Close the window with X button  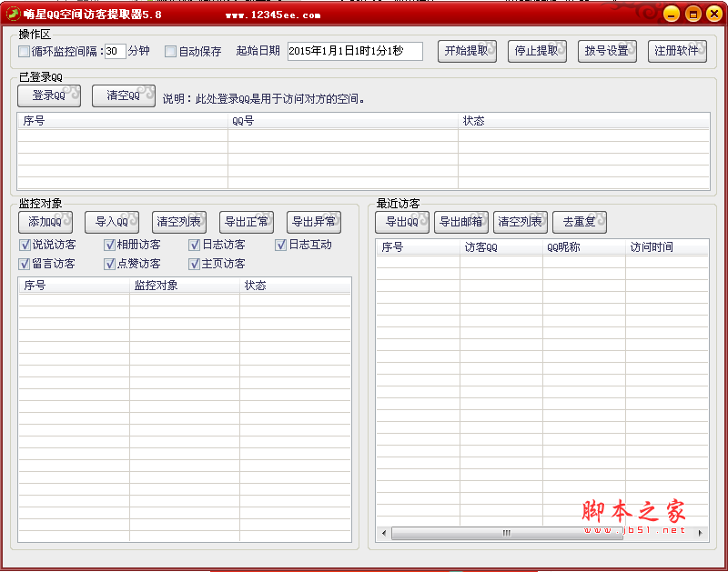[x=714, y=14]
